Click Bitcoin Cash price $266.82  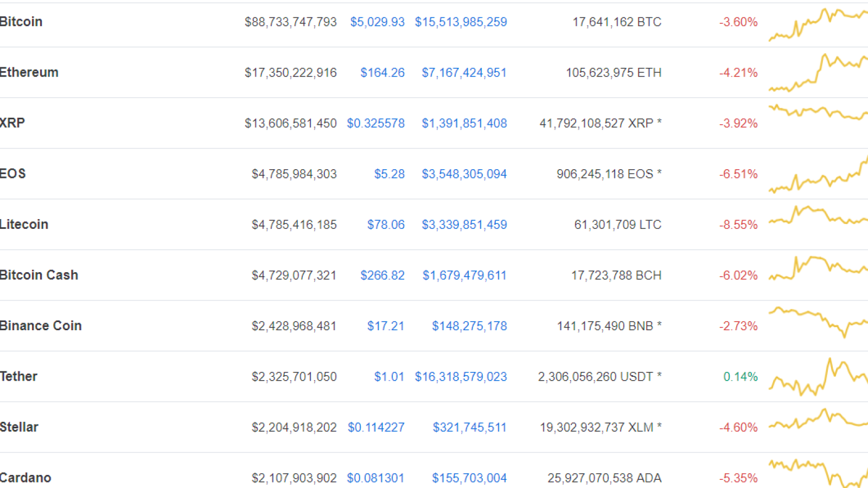[x=382, y=275]
